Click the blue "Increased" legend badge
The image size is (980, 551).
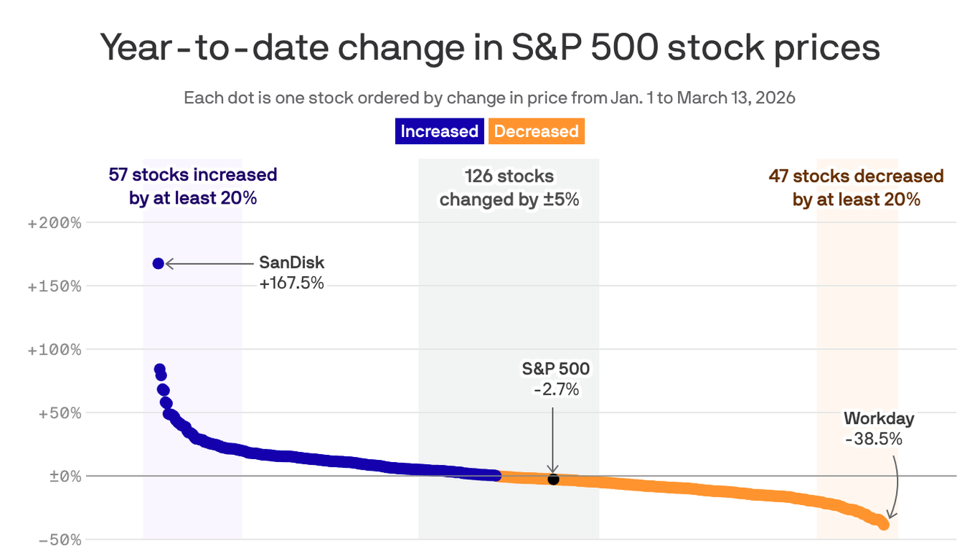point(439,131)
